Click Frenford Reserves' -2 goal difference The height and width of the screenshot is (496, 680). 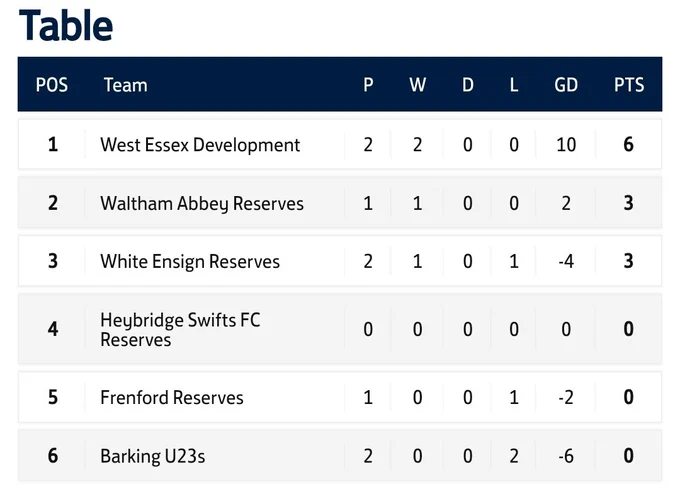[x=566, y=398]
